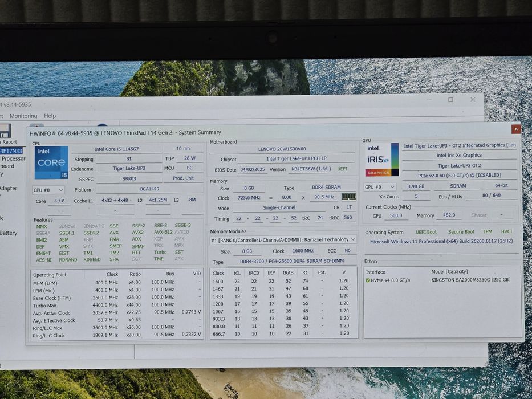532x399 pixels.
Task: Click the green memory module icon
Action: 348,197
